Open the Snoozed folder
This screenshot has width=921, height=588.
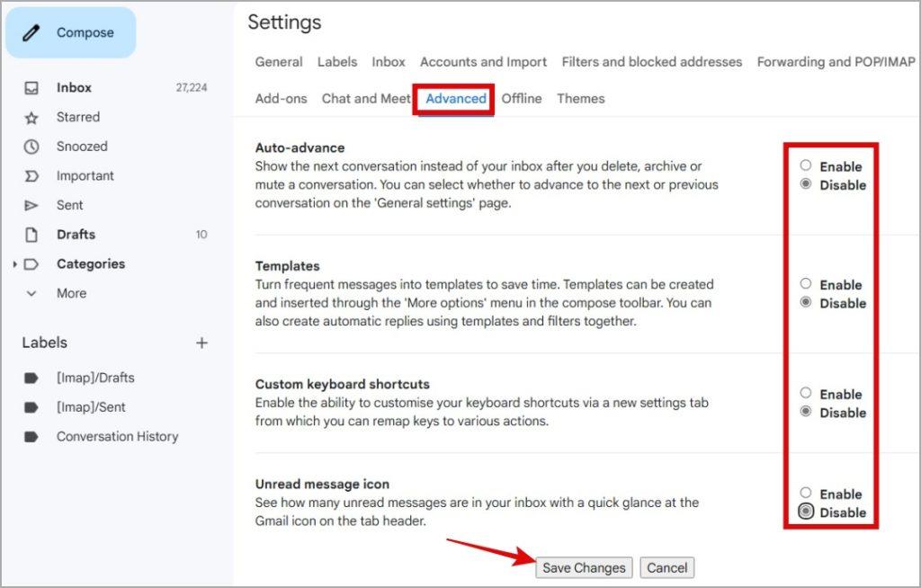click(x=82, y=147)
